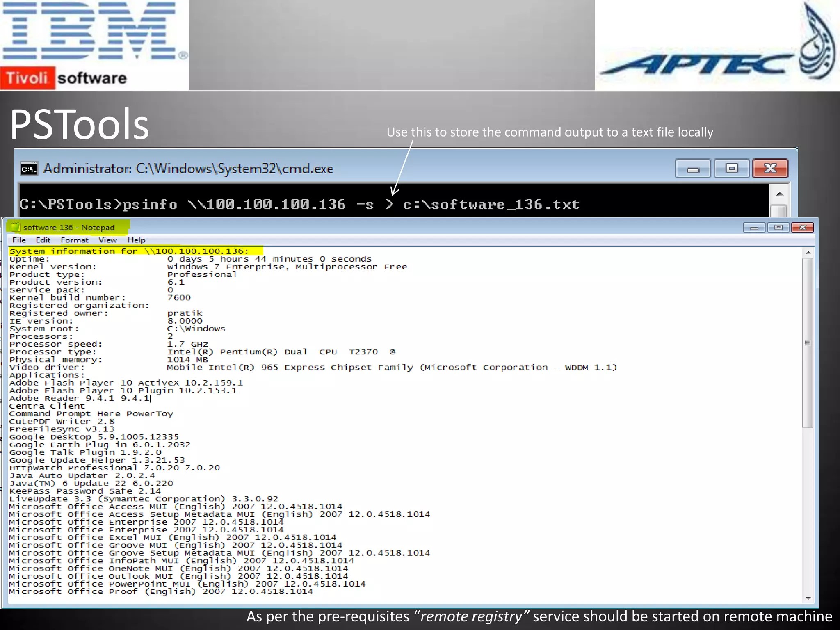This screenshot has width=840, height=630.
Task: Close the Administrator cmd.exe window
Action: click(770, 169)
